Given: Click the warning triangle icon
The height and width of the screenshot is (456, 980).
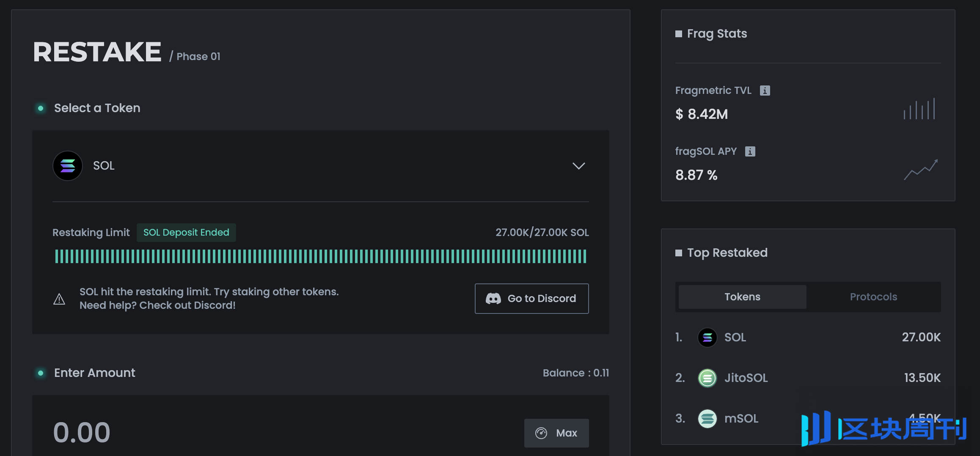Looking at the screenshot, I should [59, 299].
